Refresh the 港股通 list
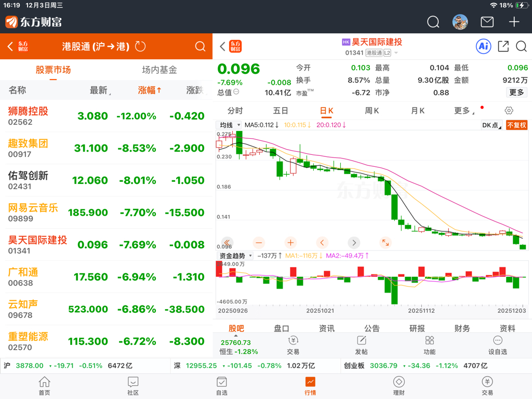 pyautogui.click(x=140, y=46)
